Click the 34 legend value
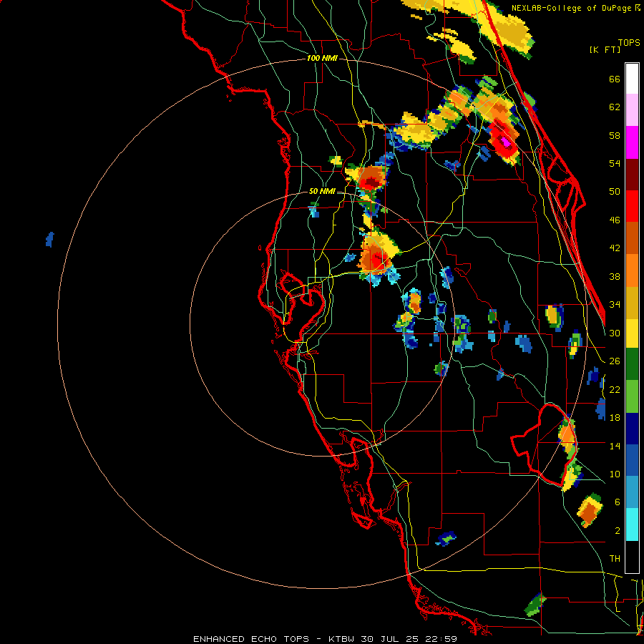The image size is (644, 644). [x=615, y=305]
